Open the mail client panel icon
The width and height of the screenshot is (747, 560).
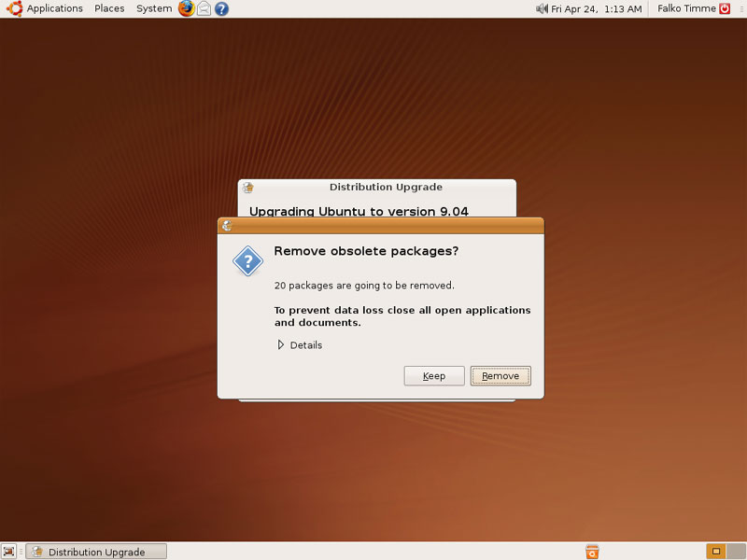pyautogui.click(x=204, y=8)
